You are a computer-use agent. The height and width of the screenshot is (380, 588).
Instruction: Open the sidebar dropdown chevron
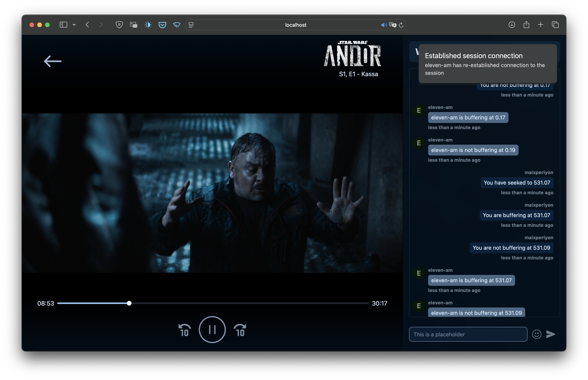74,25
